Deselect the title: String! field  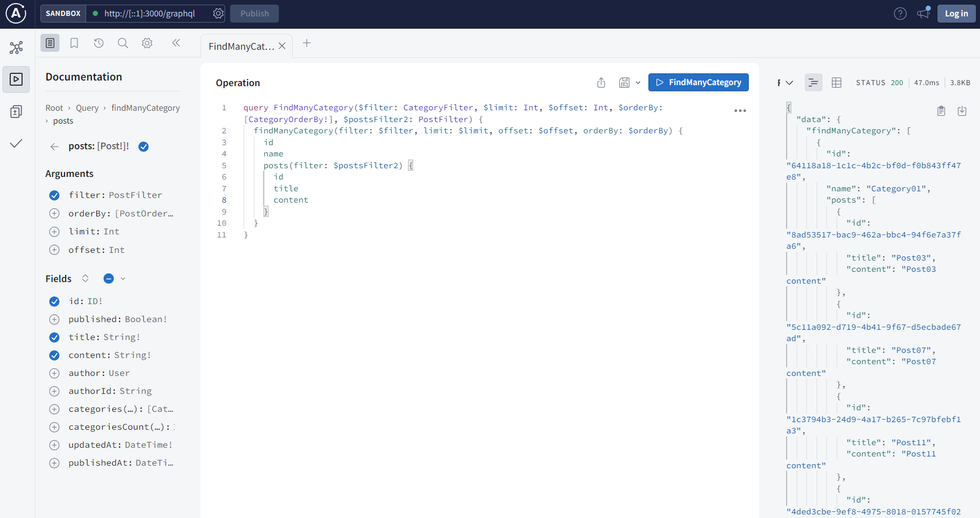coord(54,337)
